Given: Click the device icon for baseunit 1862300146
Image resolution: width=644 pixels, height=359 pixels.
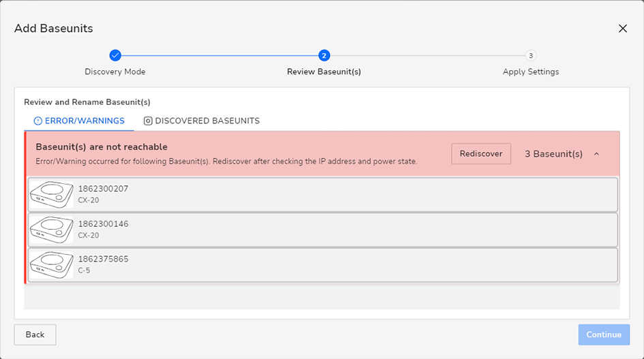Looking at the screenshot, I should [x=51, y=230].
